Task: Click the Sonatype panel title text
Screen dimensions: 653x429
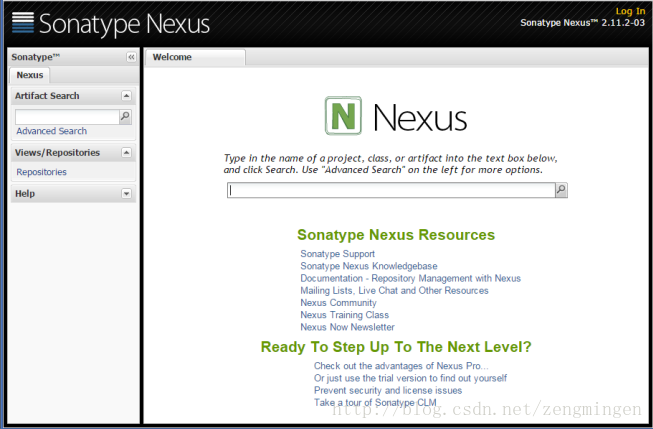Action: point(35,57)
